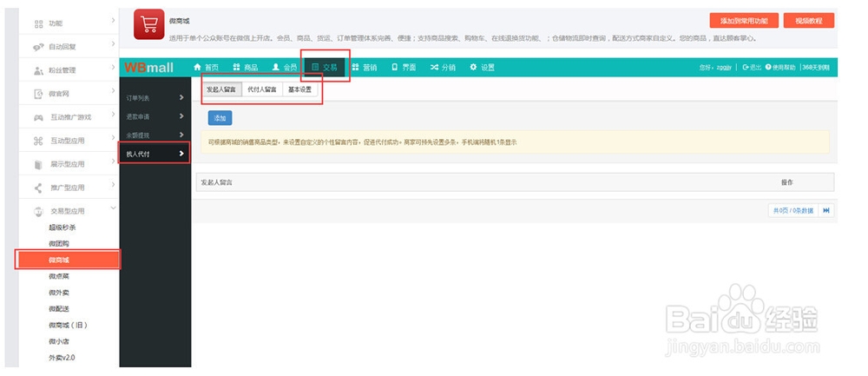Click the 操作 table column header
This screenshot has height=376, width=868.
(787, 182)
